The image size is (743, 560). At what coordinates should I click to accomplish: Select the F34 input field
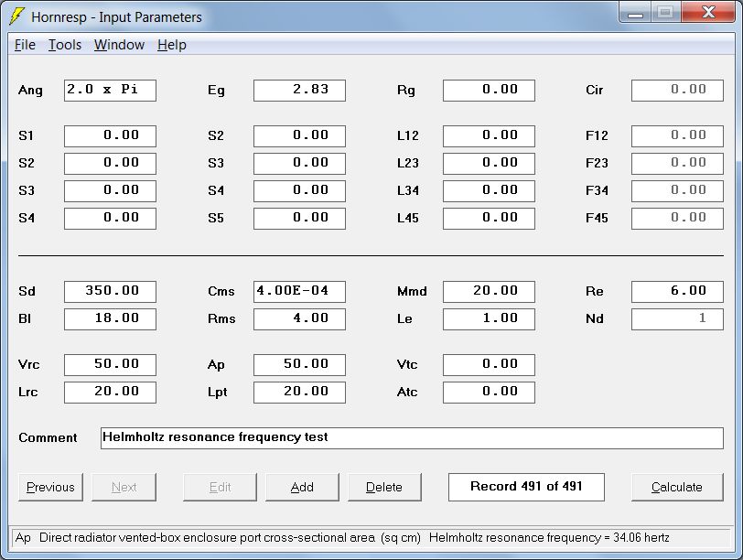(x=678, y=191)
